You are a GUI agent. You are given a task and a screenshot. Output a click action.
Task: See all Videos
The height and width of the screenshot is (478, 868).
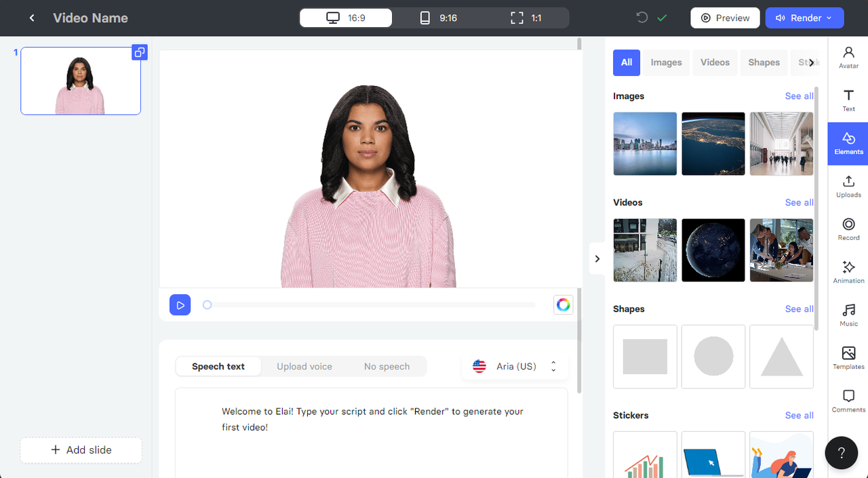click(x=799, y=203)
